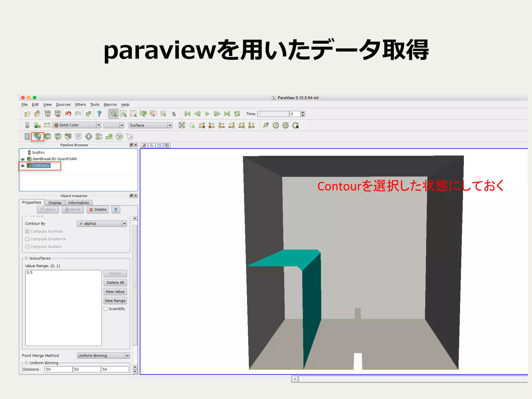Click Delete All isosurface values
This screenshot has width=532, height=399.
115,283
